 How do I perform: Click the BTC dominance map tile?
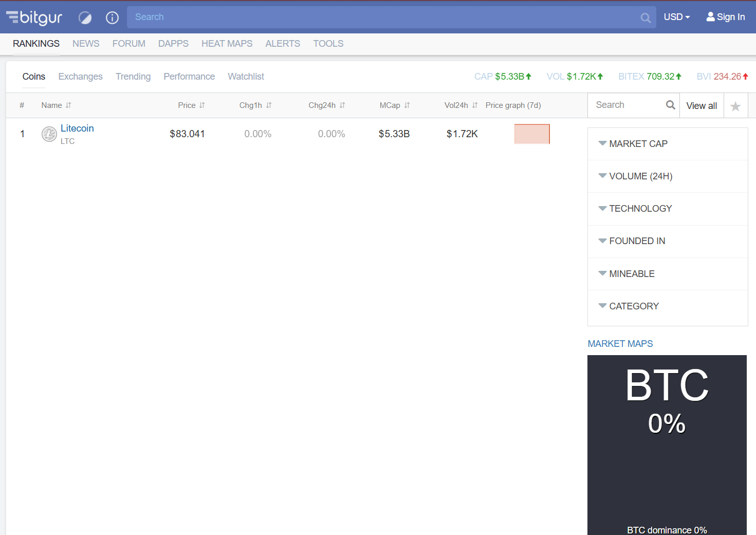[667, 445]
